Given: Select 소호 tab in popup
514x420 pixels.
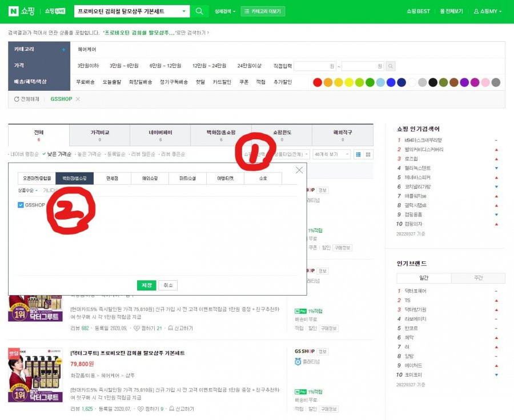Looking at the screenshot, I should [x=263, y=178].
